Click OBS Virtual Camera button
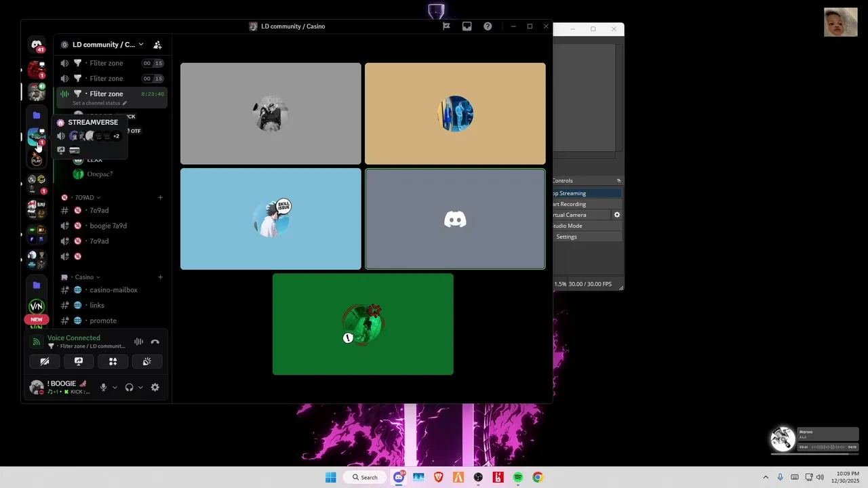Viewport: 868px width, 488px height. [x=582, y=215]
